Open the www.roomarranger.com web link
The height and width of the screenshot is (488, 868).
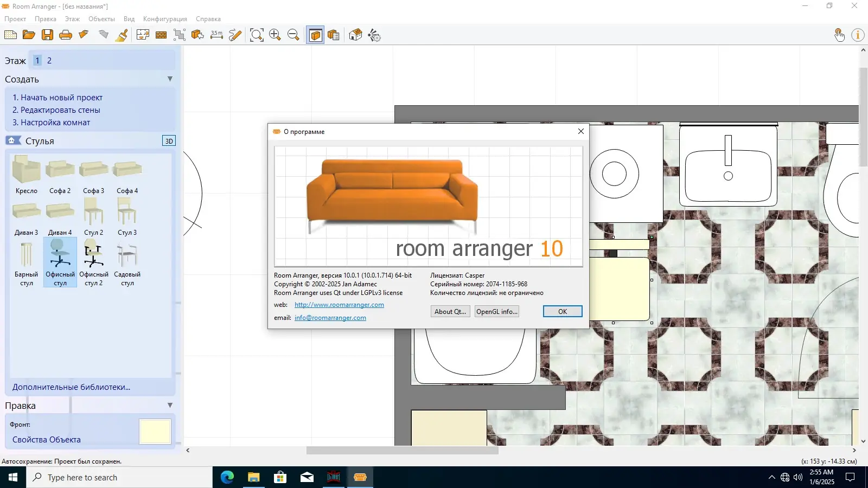click(339, 305)
